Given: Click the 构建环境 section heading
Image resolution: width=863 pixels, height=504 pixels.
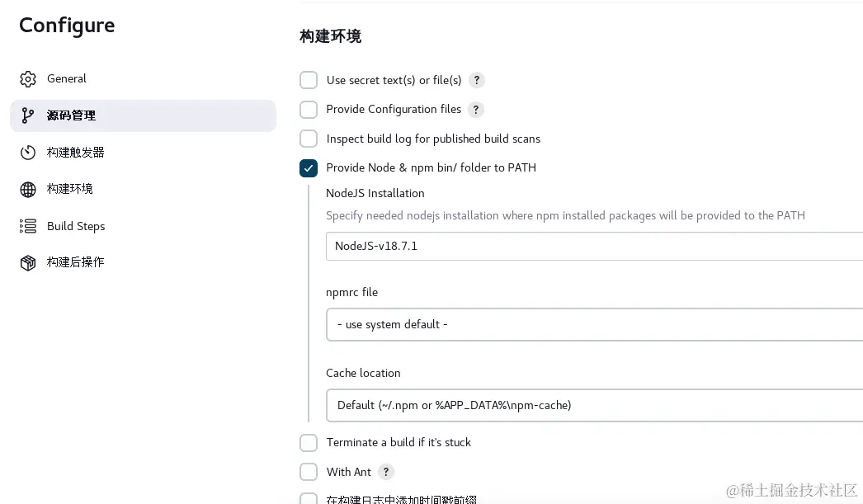Looking at the screenshot, I should [330, 36].
